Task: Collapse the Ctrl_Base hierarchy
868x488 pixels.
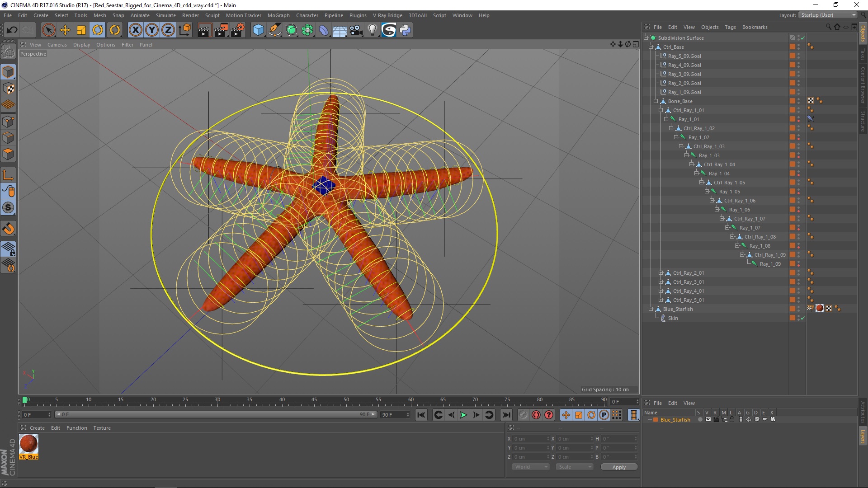Action: [x=651, y=47]
